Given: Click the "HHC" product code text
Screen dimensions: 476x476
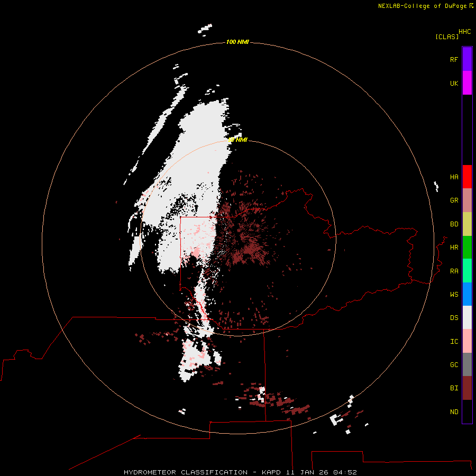Looking at the screenshot, I should pyautogui.click(x=464, y=32).
